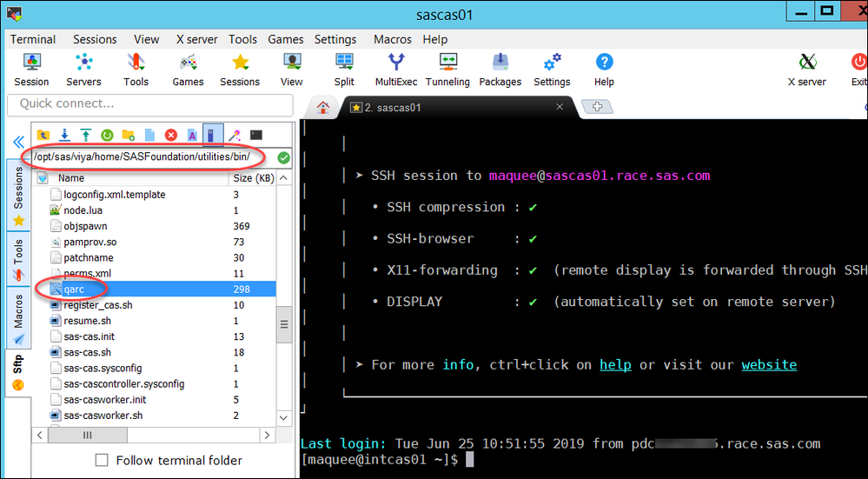Create new folder in SFTP browser
The image size is (868, 479).
[129, 135]
